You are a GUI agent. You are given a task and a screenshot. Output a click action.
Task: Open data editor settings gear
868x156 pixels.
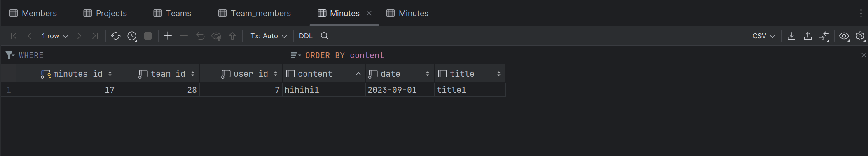(x=860, y=36)
